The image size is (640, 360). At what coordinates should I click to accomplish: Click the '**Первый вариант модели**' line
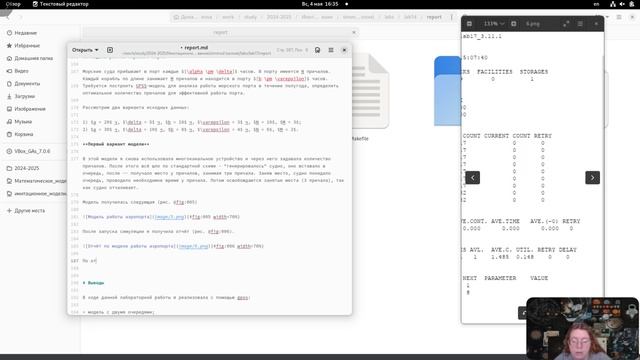[116, 144]
